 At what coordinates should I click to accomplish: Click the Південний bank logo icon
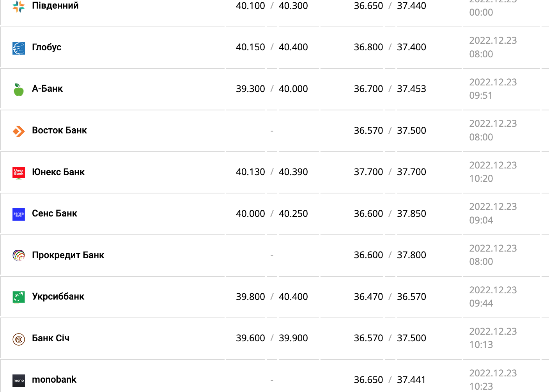point(19,7)
